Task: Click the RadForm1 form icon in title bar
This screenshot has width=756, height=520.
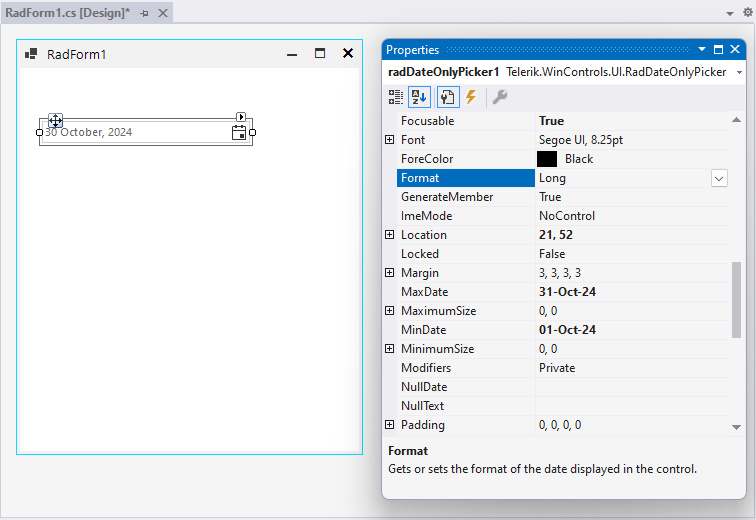Action: pyautogui.click(x=31, y=53)
